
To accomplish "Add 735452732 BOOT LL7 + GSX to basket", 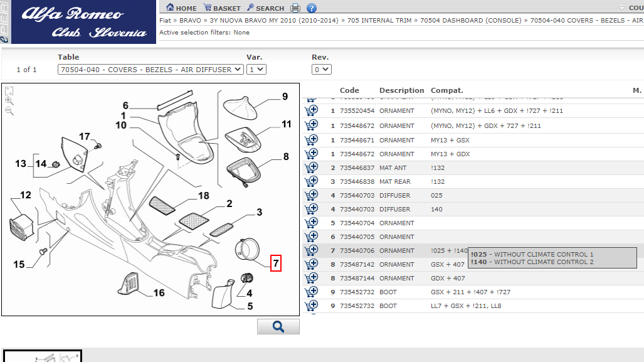I will pyautogui.click(x=311, y=306).
